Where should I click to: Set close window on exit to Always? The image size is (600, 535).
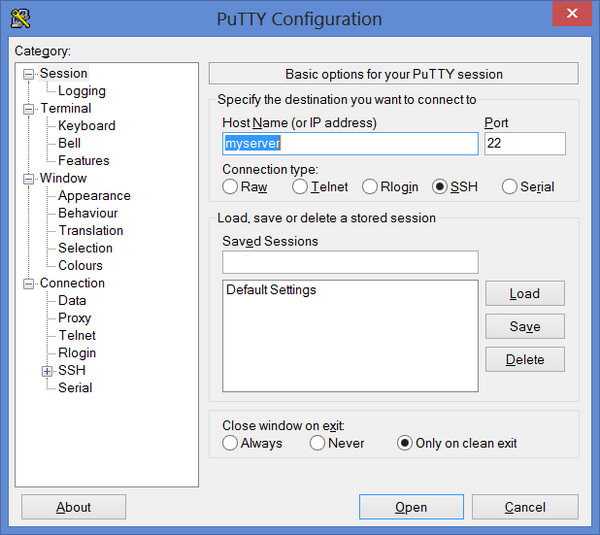[231, 443]
